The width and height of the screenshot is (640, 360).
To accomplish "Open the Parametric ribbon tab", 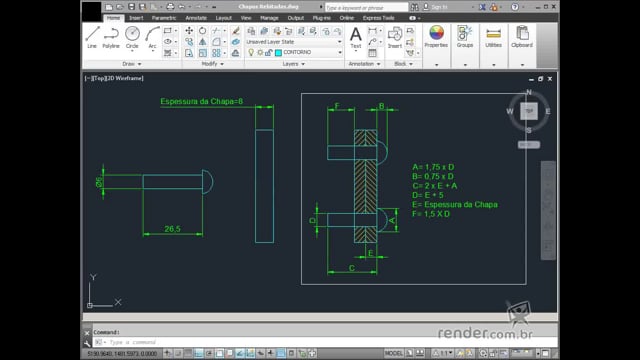I will coord(164,18).
